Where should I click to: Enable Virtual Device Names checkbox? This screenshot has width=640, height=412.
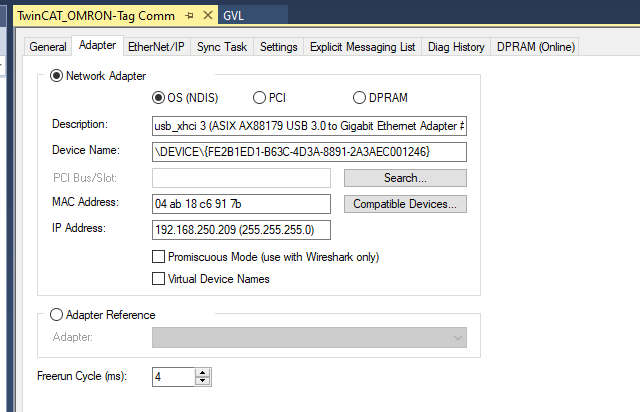coord(158,278)
